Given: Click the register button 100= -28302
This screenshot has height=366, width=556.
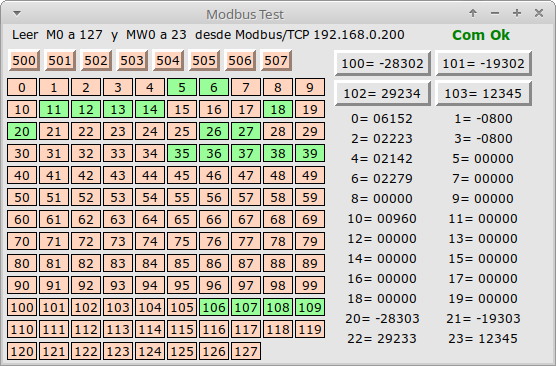Looking at the screenshot, I should (382, 63).
